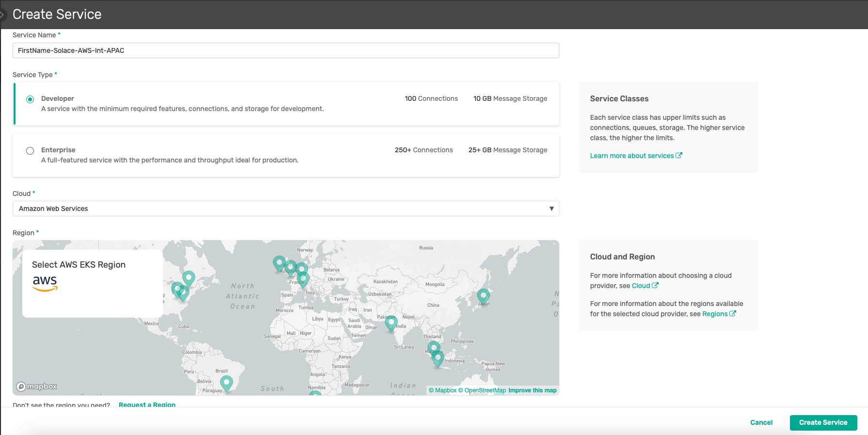Viewport: 868px width, 435px height.
Task: Expand the side panel chevron beside the title
Action: 2,15
